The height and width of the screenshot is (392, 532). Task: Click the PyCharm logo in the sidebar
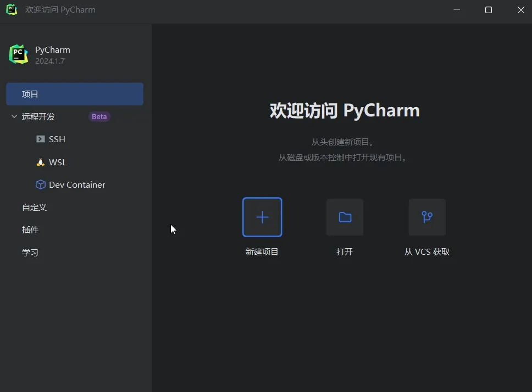[x=18, y=54]
